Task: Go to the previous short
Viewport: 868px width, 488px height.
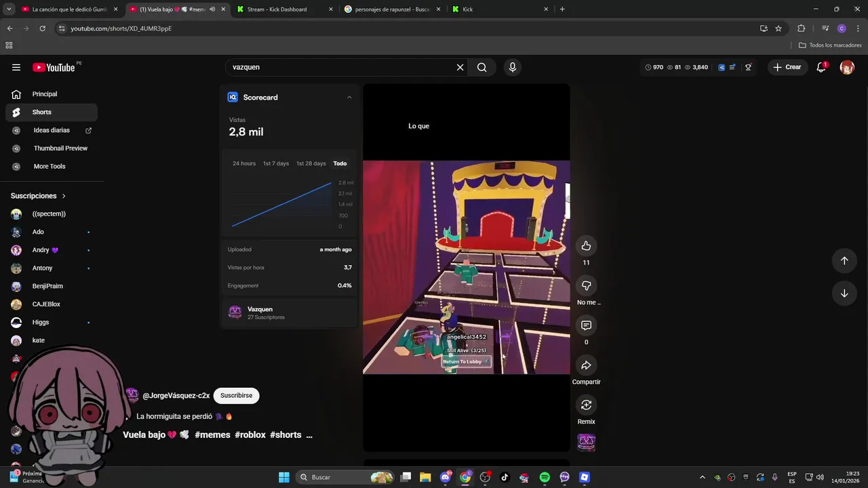Action: tap(844, 261)
